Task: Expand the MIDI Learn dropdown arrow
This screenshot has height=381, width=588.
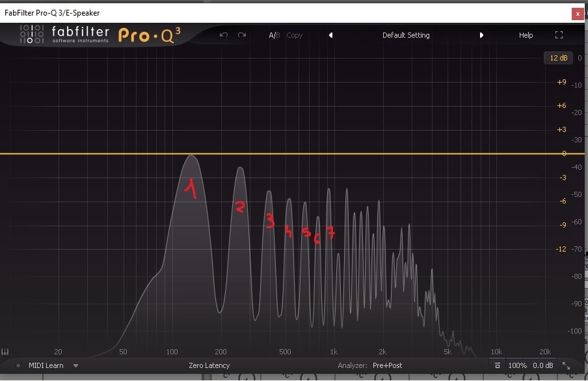Action: click(x=75, y=365)
